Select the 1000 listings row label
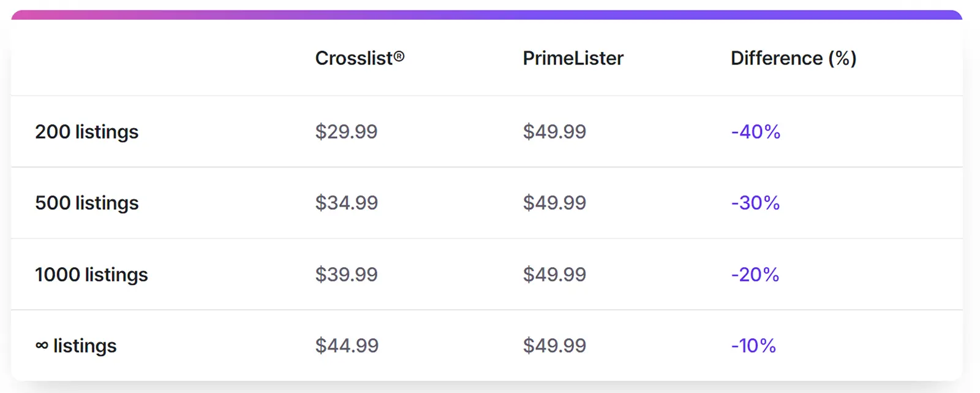The width and height of the screenshot is (980, 393). tap(91, 275)
